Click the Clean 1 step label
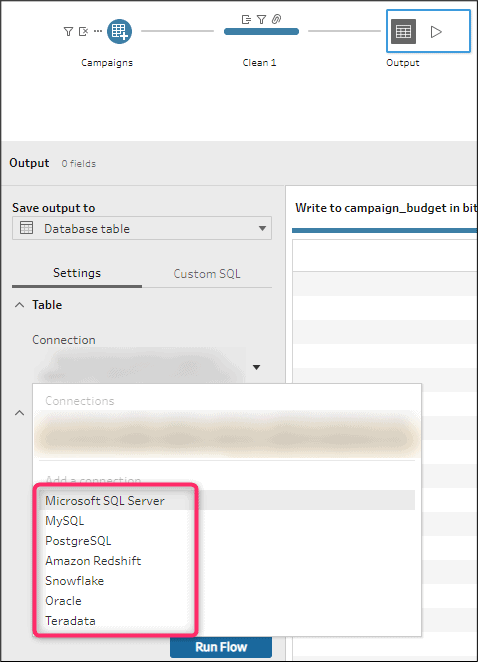The image size is (478, 662). tap(259, 63)
